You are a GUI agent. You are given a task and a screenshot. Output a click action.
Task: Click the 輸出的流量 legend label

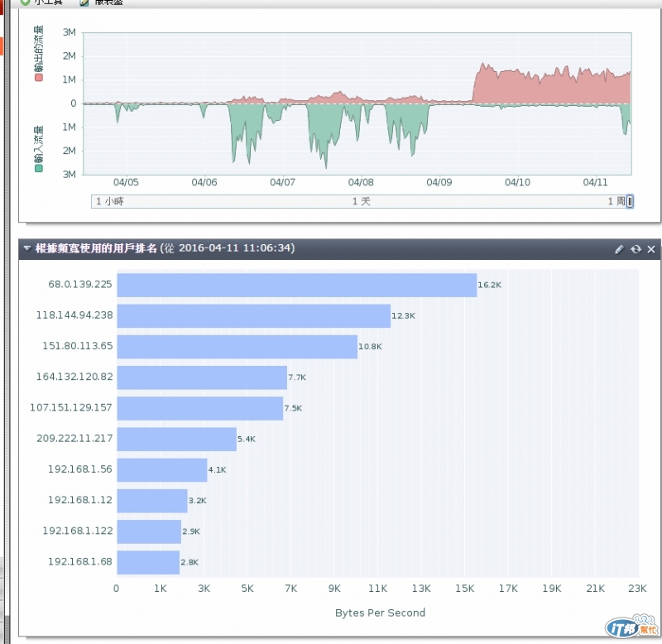[x=39, y=48]
